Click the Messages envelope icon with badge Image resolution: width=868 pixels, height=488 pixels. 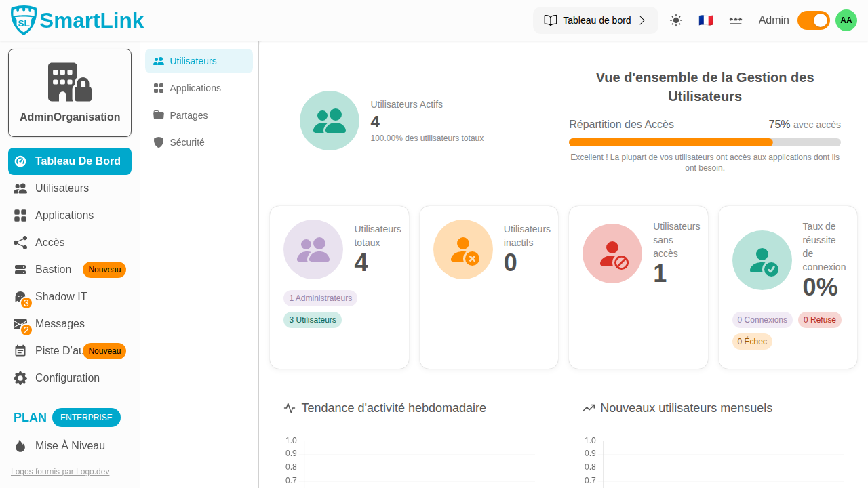click(20, 323)
